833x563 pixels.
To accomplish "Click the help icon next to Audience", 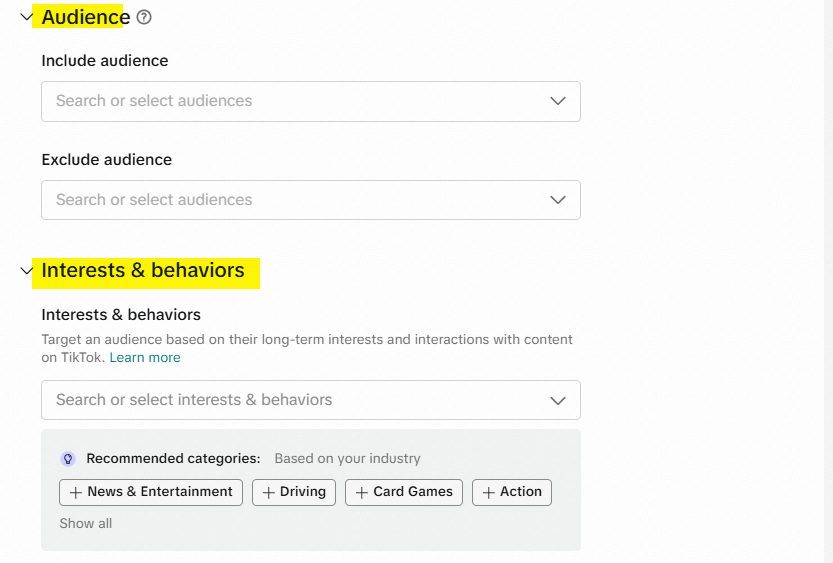I will [144, 17].
